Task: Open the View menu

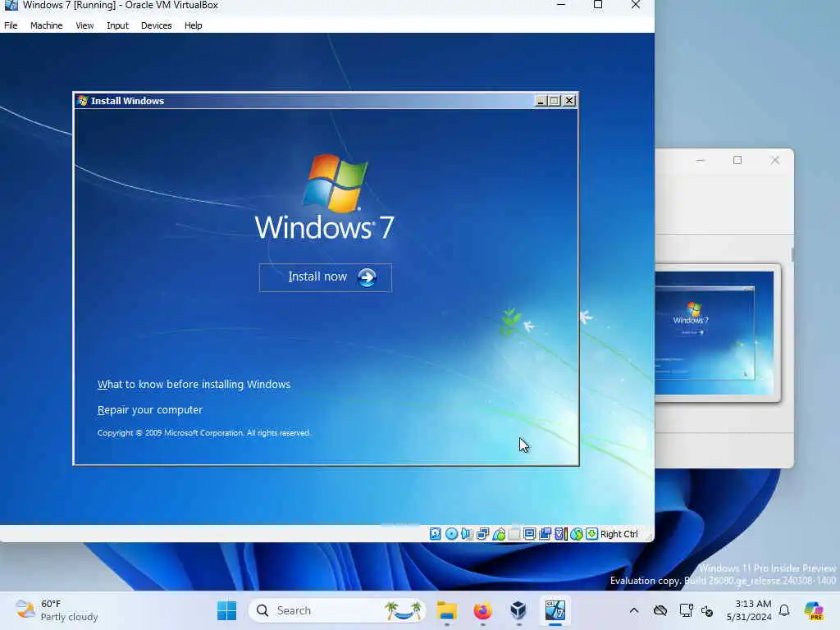Action: 84,25
